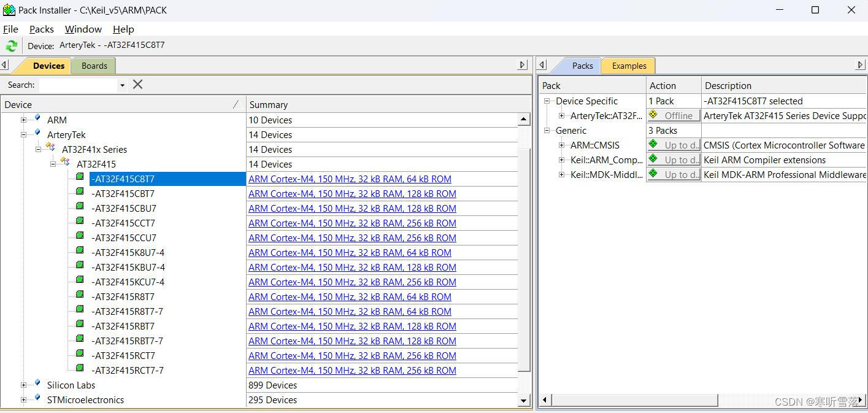Click chip icon beside AT32F415CCU7

click(80, 237)
